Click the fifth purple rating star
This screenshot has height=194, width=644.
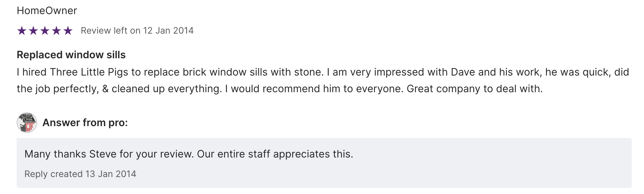tap(68, 31)
